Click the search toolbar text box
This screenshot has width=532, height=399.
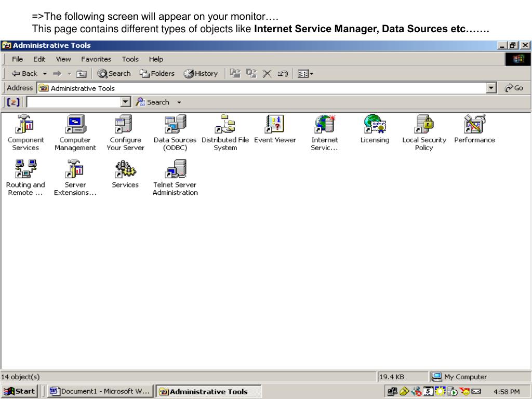pos(74,102)
